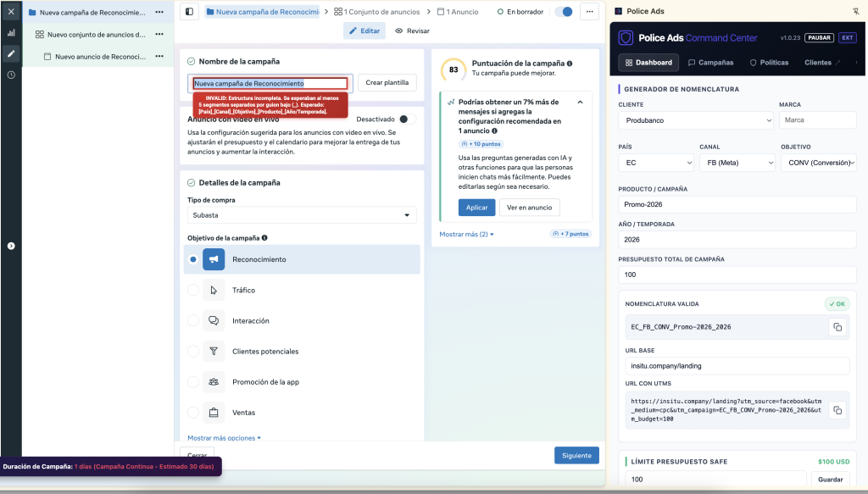Close the campaign editor with the X icon
The width and height of the screenshot is (868, 494).
(11, 11)
